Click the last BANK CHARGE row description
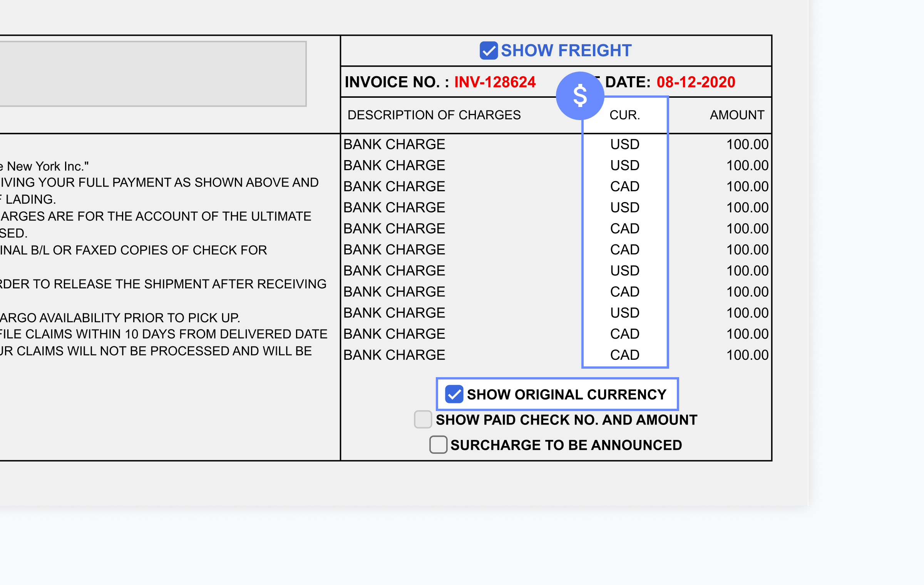This screenshot has height=585, width=924. [394, 355]
